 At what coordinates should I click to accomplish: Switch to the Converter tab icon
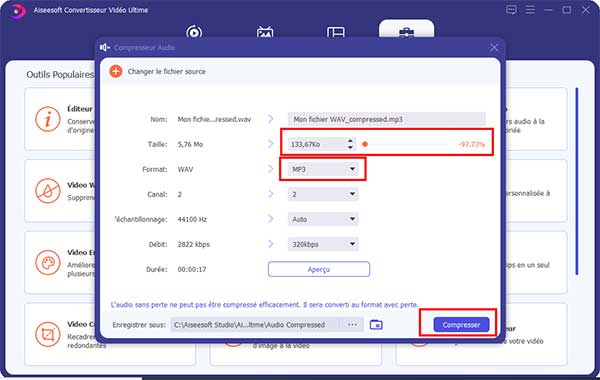[x=194, y=32]
